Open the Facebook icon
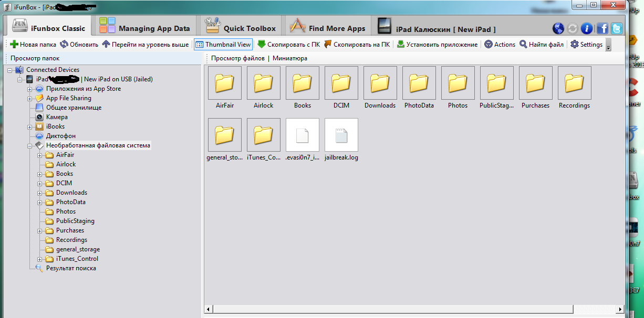Screen dimensions: 644x318 tap(602, 28)
